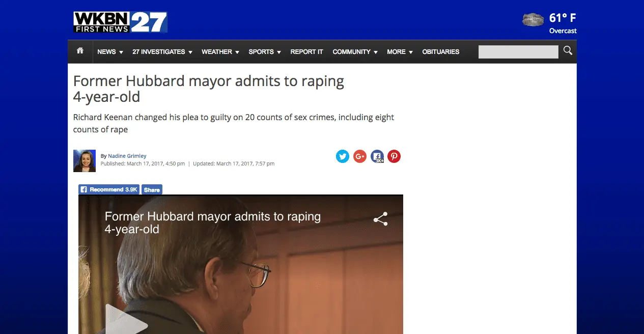Share the article via Facebook circle icon

point(377,156)
